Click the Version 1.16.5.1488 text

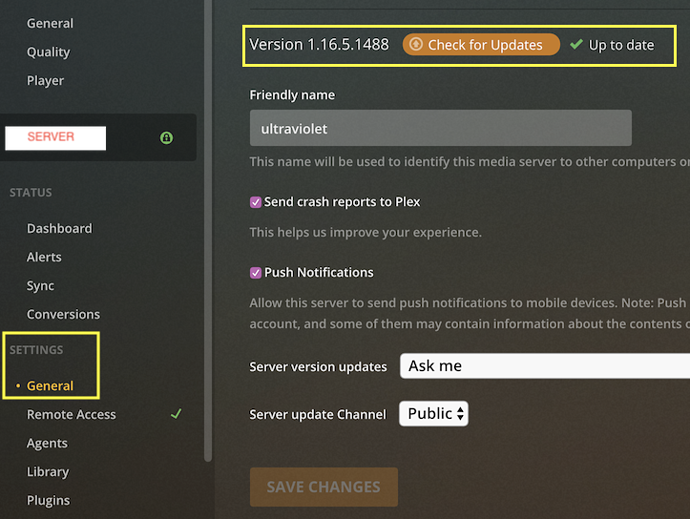pyautogui.click(x=319, y=44)
